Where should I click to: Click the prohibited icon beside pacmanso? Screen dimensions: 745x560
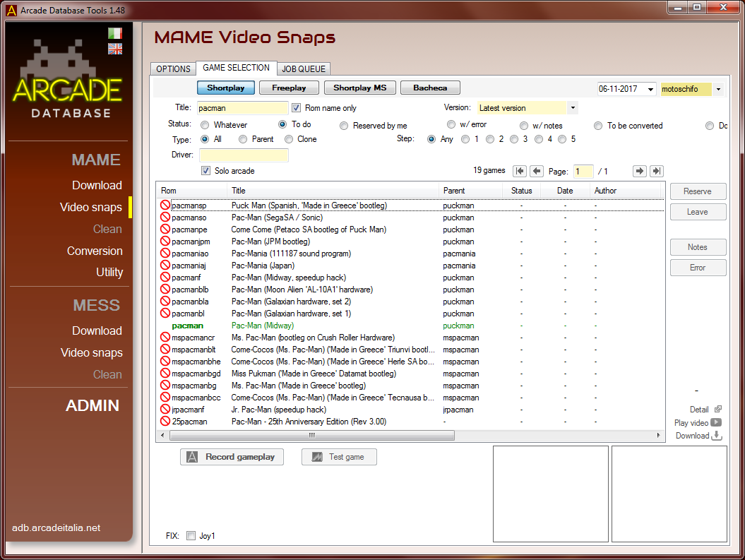point(165,217)
